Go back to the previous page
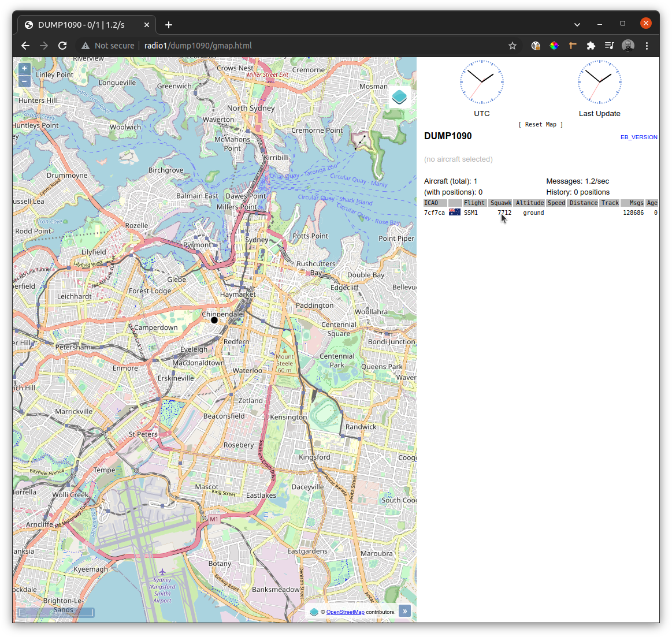The image size is (672, 637). 25,46
